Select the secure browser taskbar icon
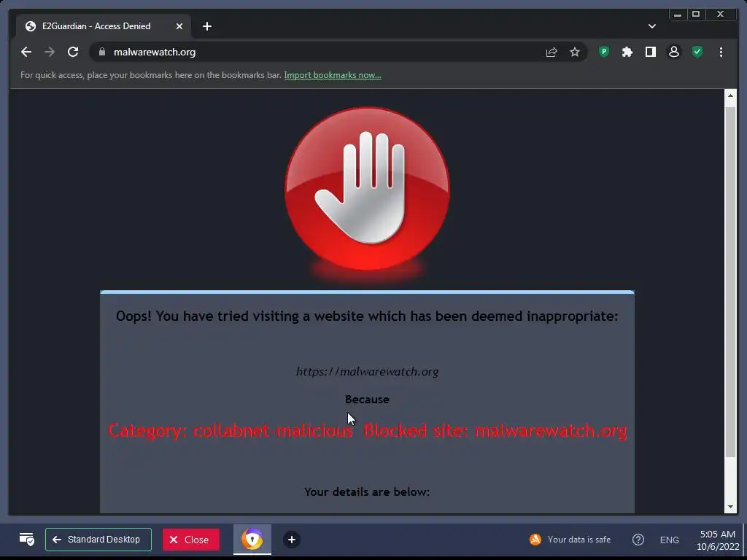 252,540
